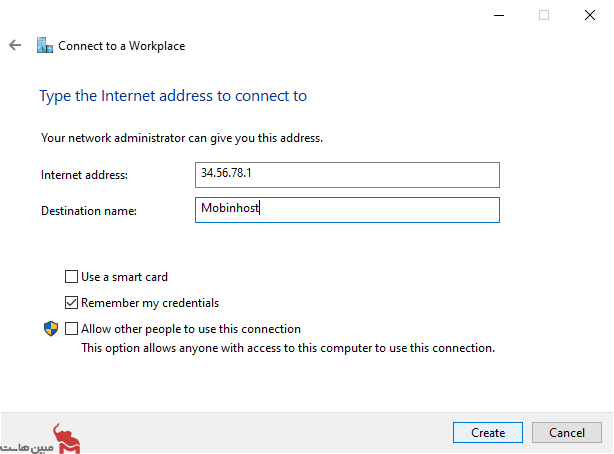Image resolution: width=614 pixels, height=454 pixels.
Task: Focus the Destination name field containing Mobinhost
Action: point(347,210)
